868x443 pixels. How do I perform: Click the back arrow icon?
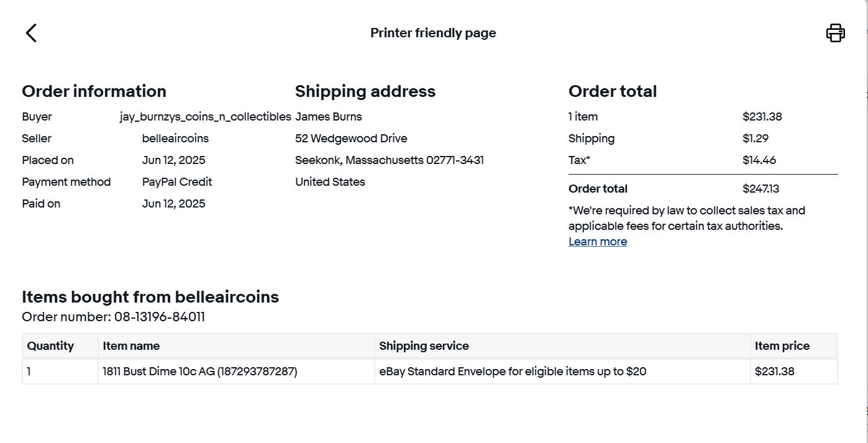[31, 33]
